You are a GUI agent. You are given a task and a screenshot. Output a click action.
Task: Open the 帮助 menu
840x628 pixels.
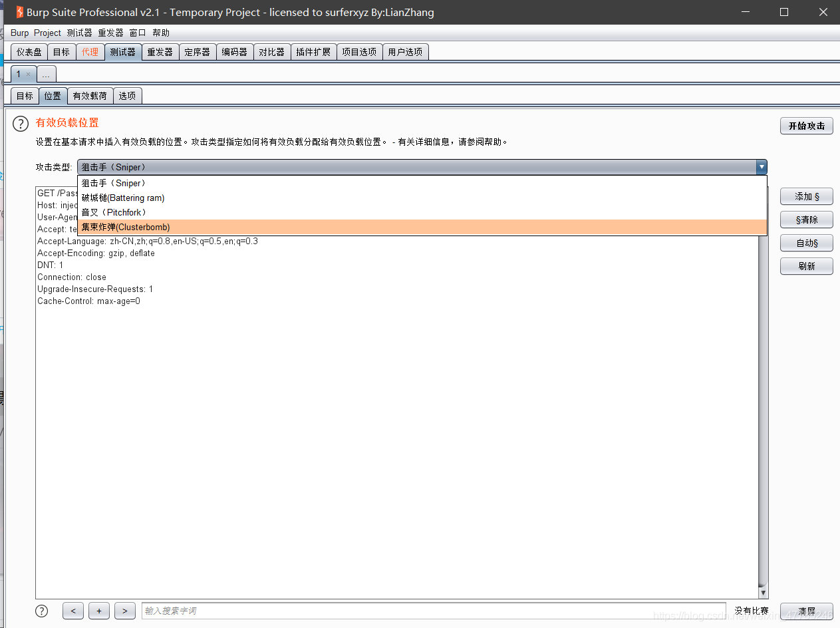(160, 33)
